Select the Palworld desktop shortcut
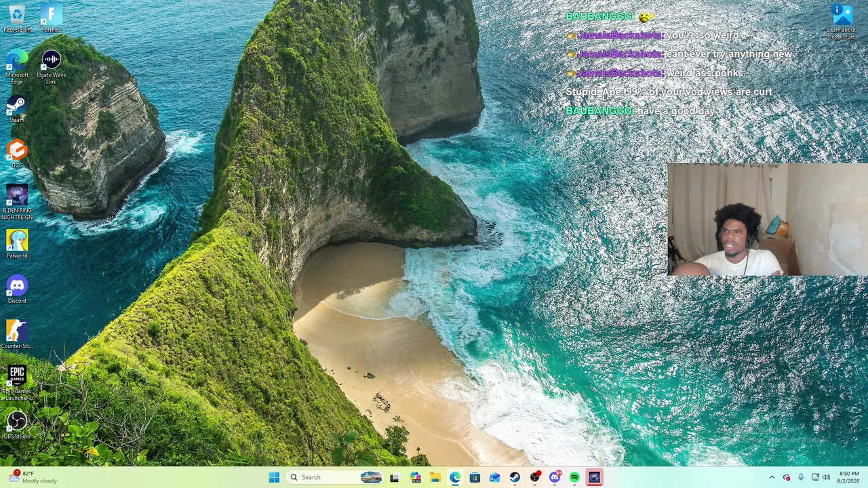The width and height of the screenshot is (868, 488). pos(17,245)
